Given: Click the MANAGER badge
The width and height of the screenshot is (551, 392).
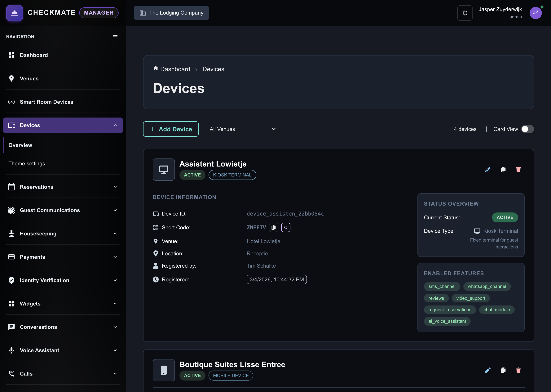Looking at the screenshot, I should click(x=99, y=13).
